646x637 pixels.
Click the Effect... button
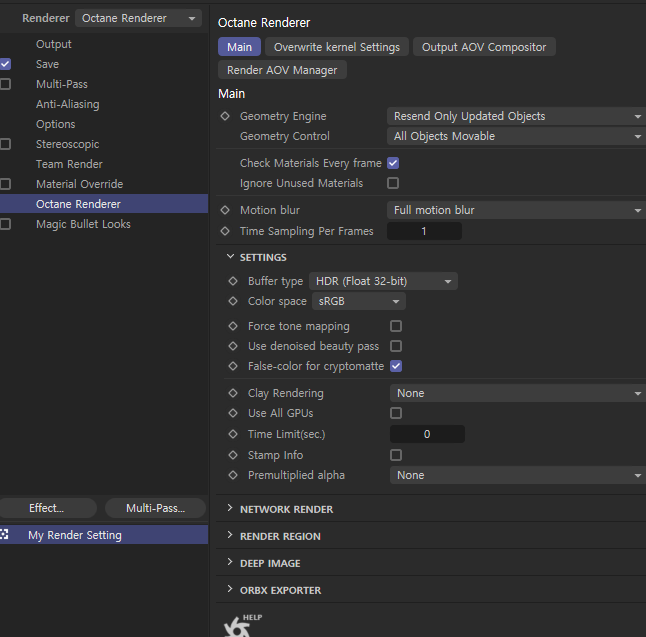point(48,508)
